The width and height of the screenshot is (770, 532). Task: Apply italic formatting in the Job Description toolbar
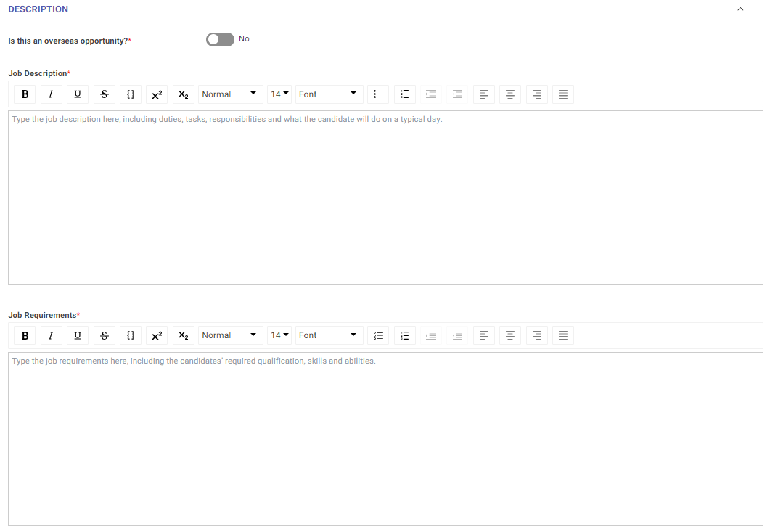click(51, 94)
